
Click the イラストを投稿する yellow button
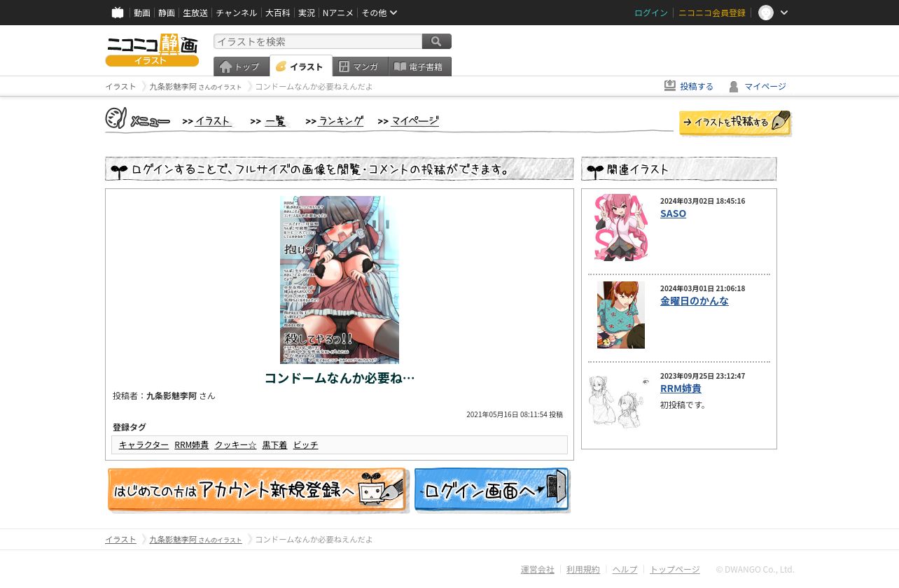point(735,122)
